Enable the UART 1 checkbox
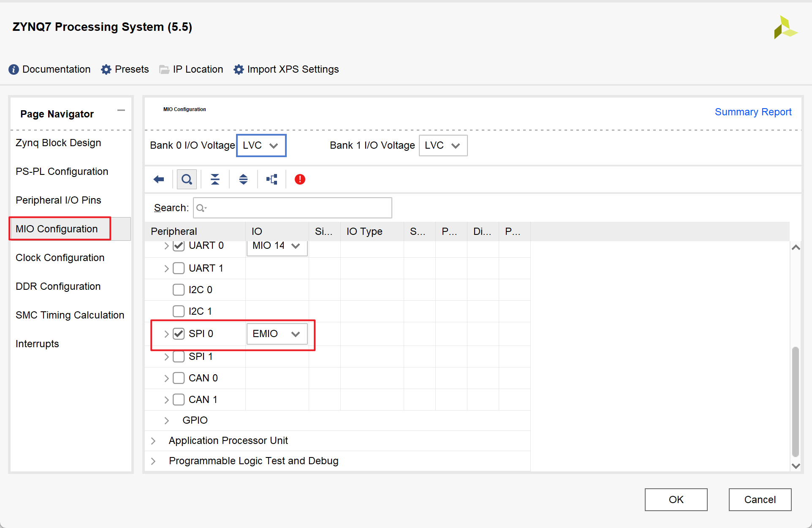 [179, 268]
